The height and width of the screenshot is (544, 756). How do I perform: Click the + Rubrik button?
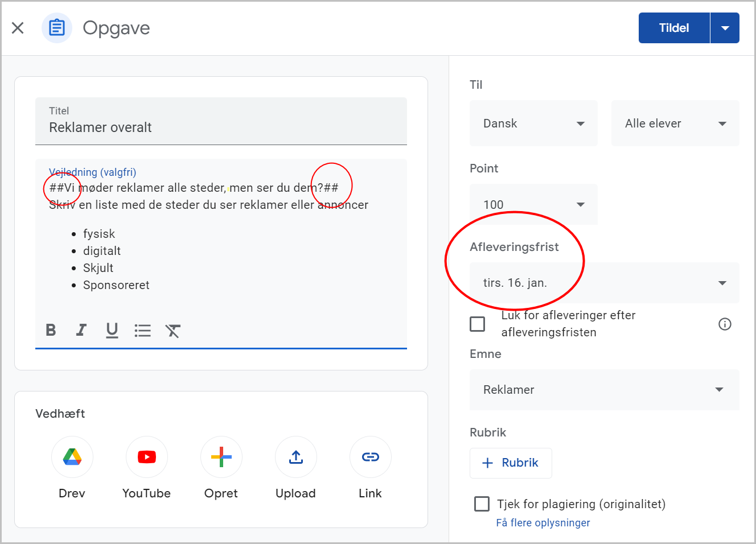(511, 463)
